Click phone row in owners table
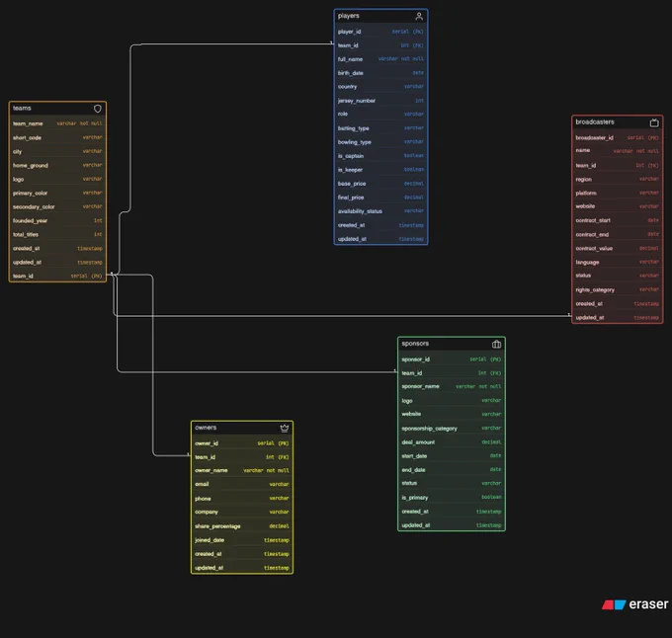 (242, 499)
